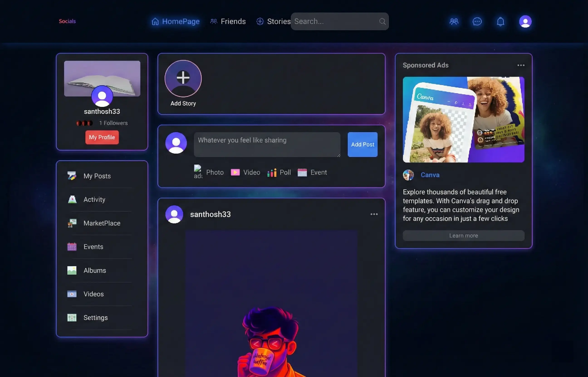Image resolution: width=588 pixels, height=377 pixels.
Task: Click the notification bell icon
Action: [x=500, y=22]
